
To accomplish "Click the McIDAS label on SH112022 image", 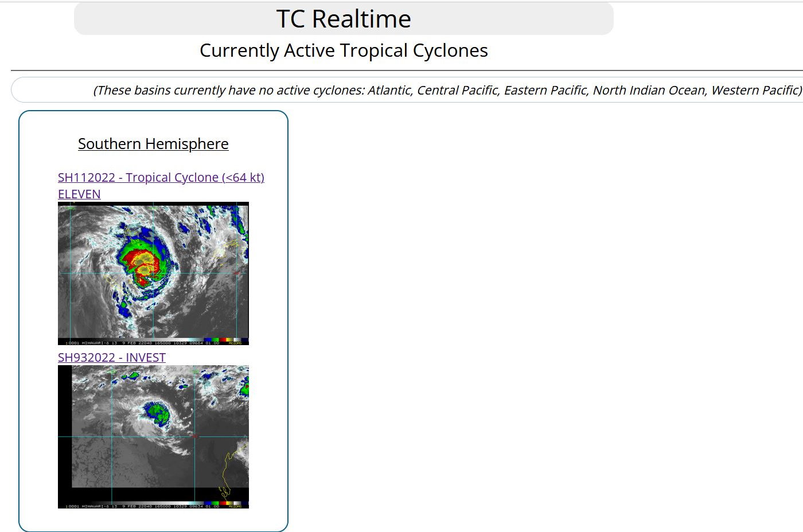I will [235, 343].
